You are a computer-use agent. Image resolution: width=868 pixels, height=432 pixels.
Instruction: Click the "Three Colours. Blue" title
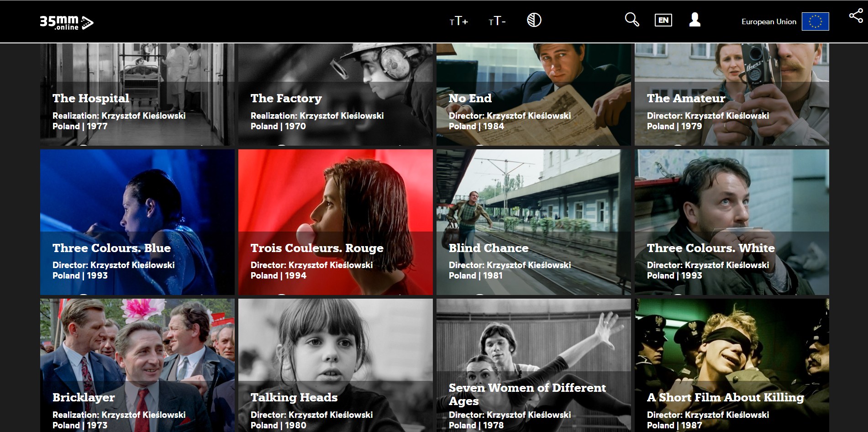click(x=111, y=248)
